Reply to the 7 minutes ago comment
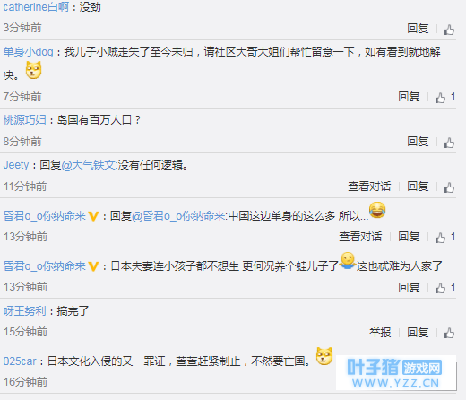466x400 pixels. pos(409,96)
